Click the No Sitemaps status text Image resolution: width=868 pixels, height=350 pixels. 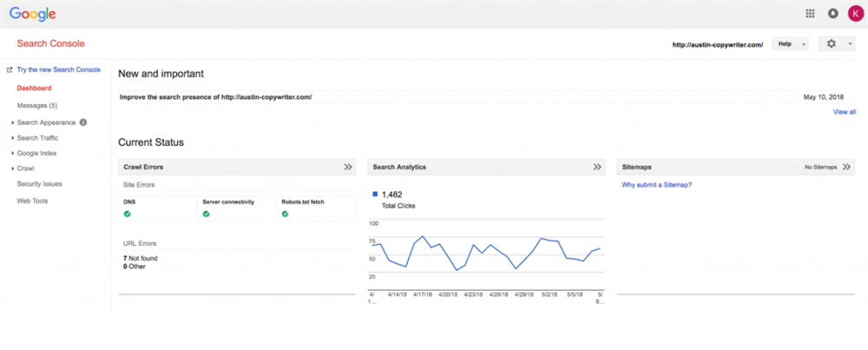click(821, 167)
